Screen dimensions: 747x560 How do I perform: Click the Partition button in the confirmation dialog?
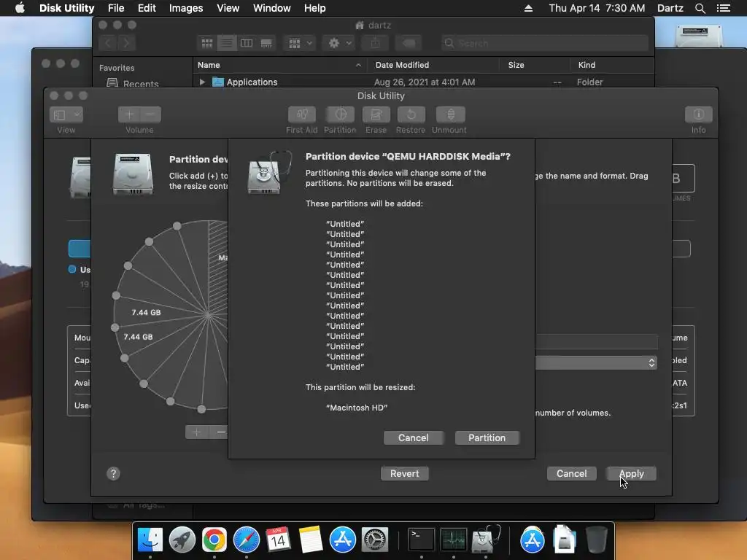pos(487,437)
